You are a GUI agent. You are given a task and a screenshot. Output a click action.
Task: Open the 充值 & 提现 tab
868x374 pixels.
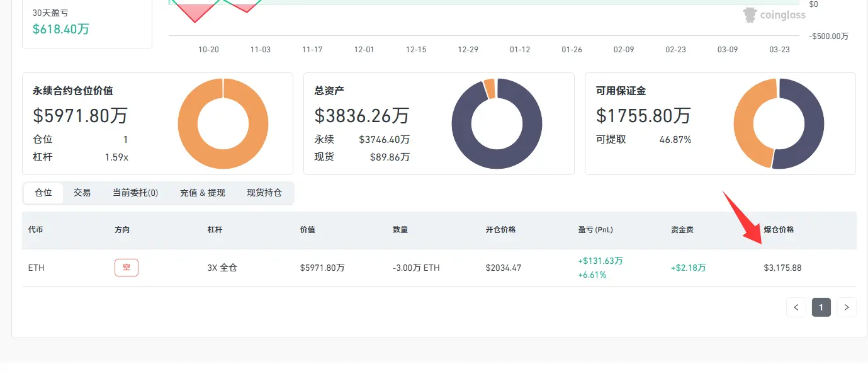pos(203,193)
